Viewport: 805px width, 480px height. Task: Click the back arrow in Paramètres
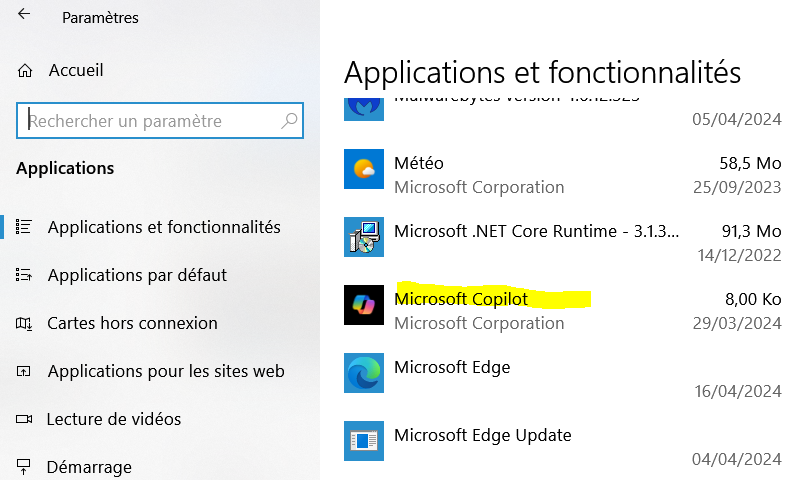24,16
